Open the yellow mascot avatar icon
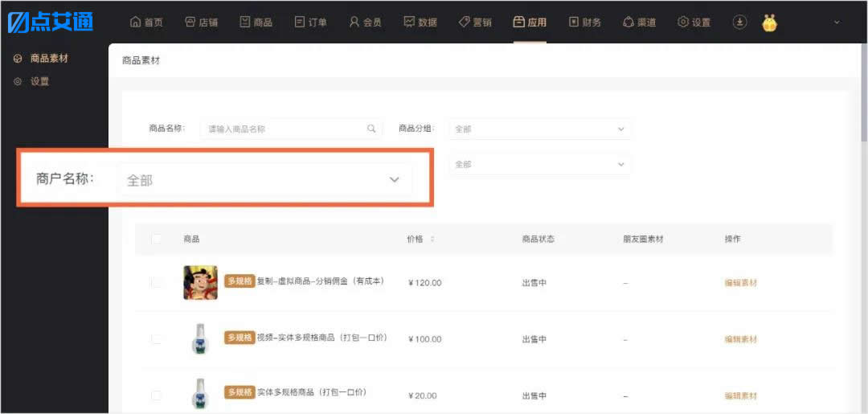The height and width of the screenshot is (414, 868). (769, 23)
